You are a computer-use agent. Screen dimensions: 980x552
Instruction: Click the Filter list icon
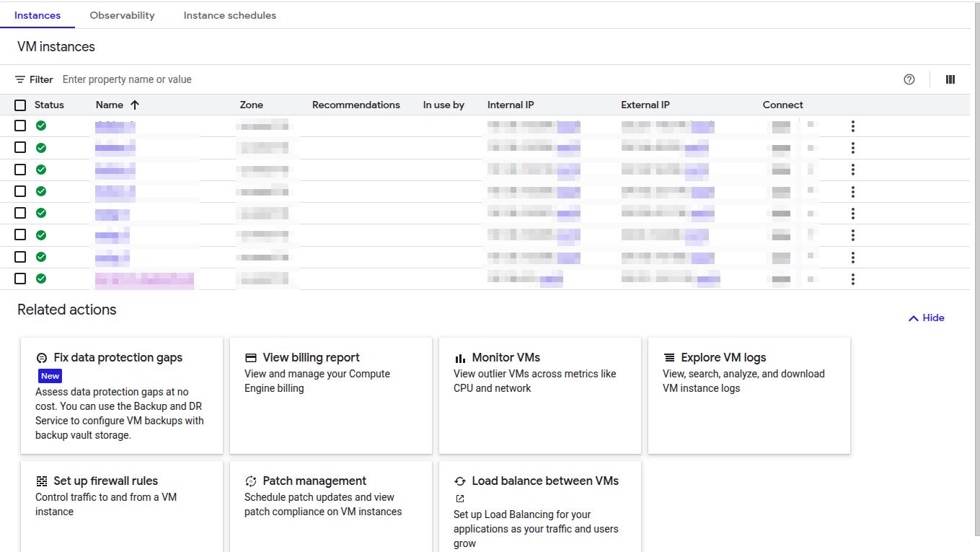20,79
